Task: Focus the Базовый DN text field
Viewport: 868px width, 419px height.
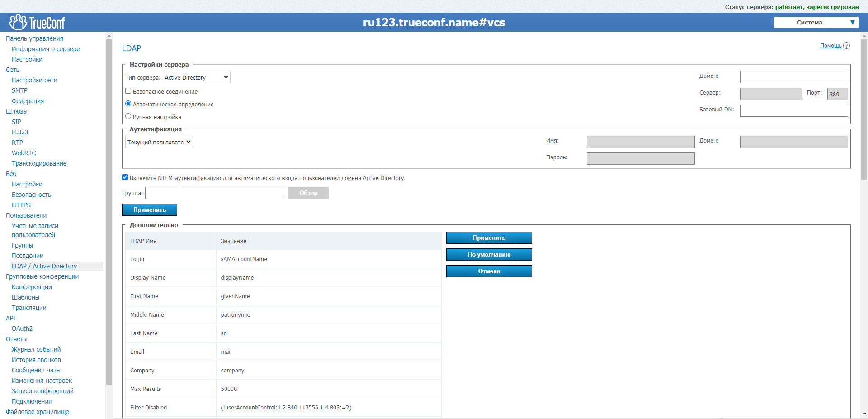Action: coord(793,110)
